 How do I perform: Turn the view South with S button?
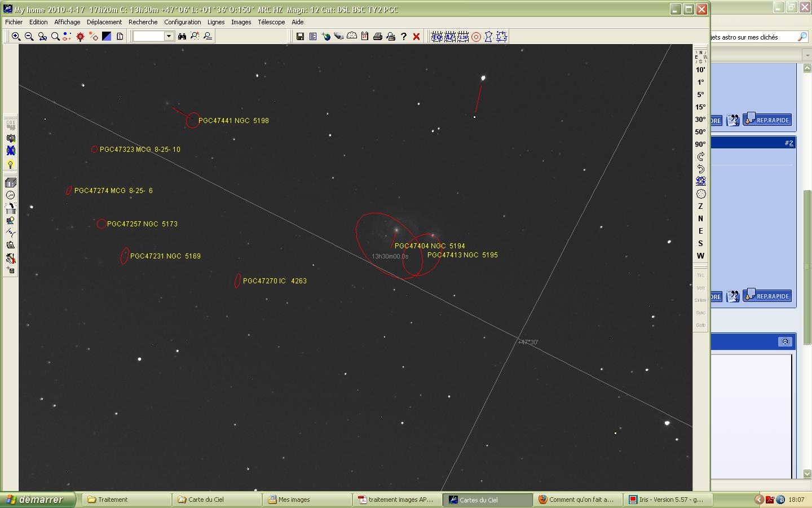pos(700,244)
